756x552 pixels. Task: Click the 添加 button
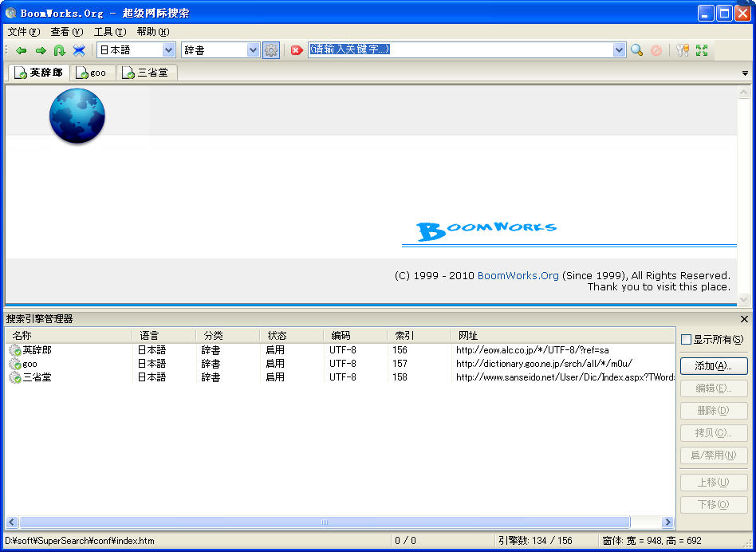click(x=713, y=366)
